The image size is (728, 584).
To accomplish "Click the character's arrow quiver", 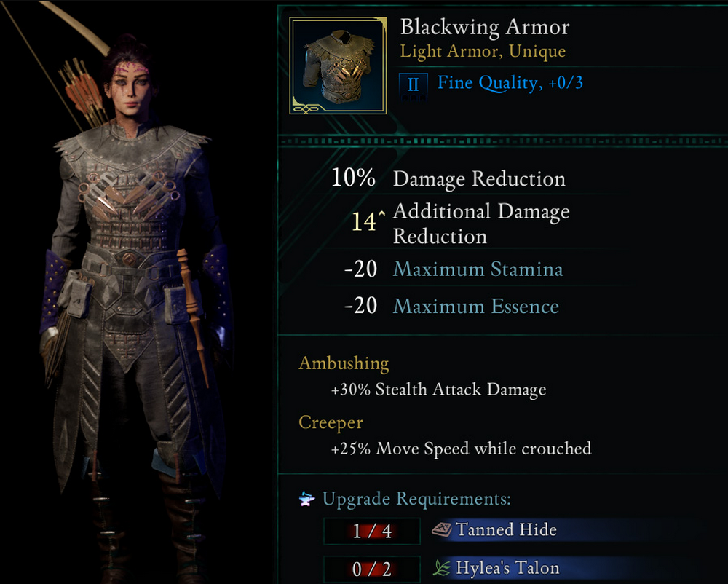I will click(x=83, y=92).
